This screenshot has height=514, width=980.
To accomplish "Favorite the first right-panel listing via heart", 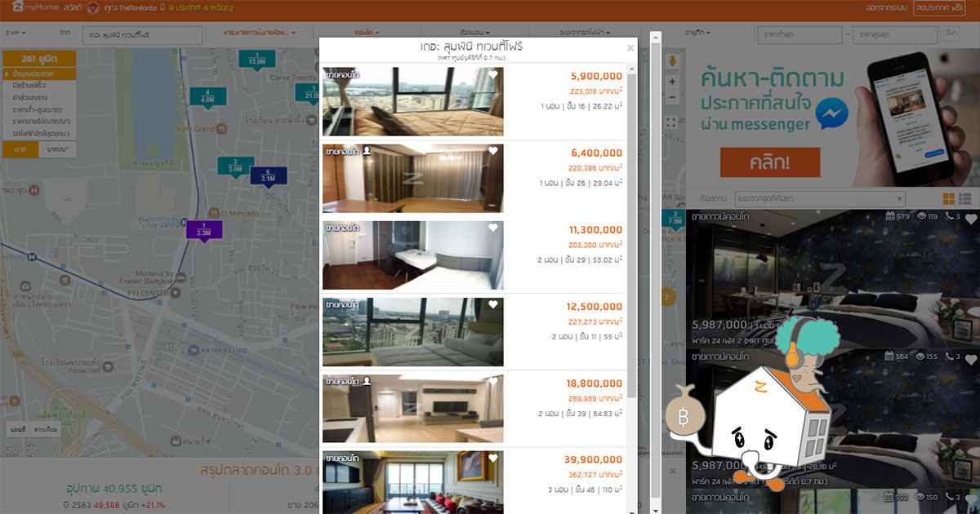I will tap(970, 219).
